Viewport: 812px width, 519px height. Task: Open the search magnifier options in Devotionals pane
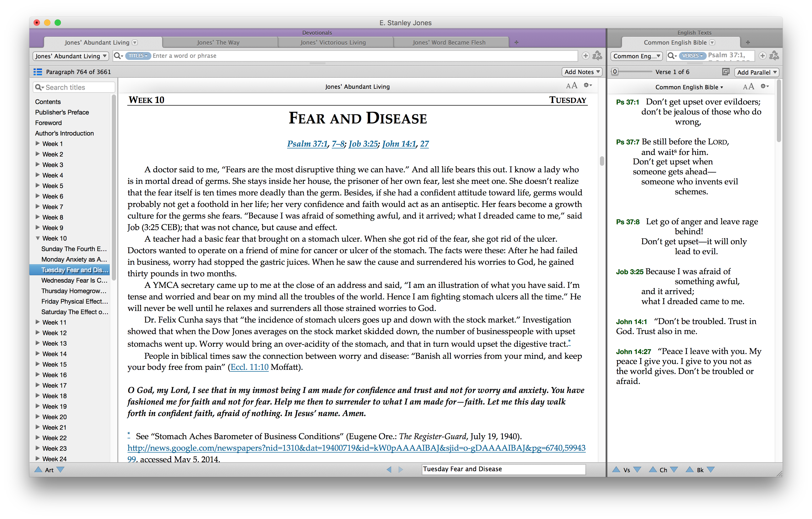coord(118,56)
